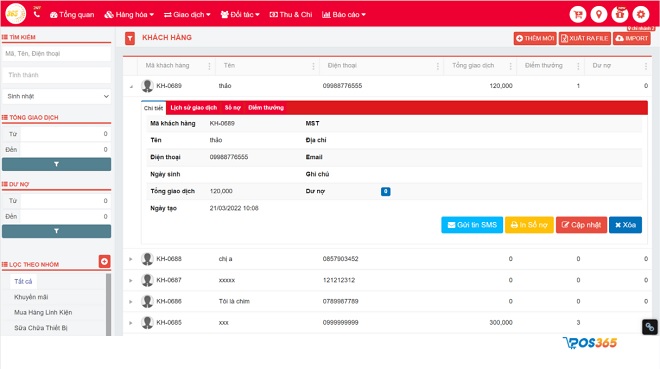Apply the Dư nợ filter button
The image size is (660, 369).
(56, 231)
